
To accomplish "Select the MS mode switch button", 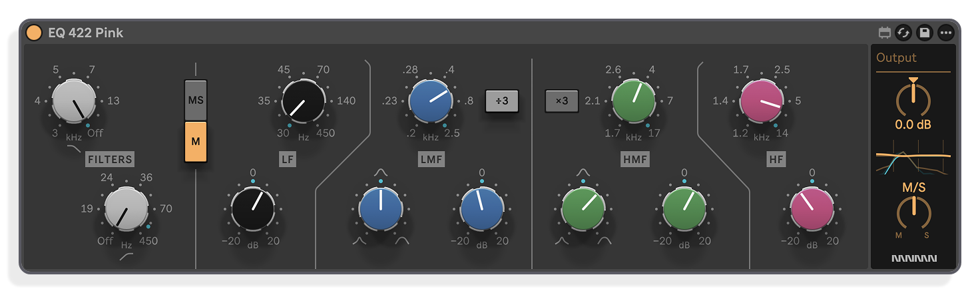I will pos(196,100).
